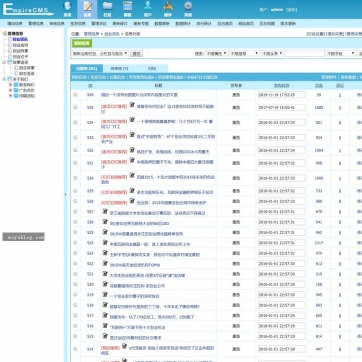Open the 不限字段 search field dropdown
This screenshot has width=362, height=362.
(341, 53)
